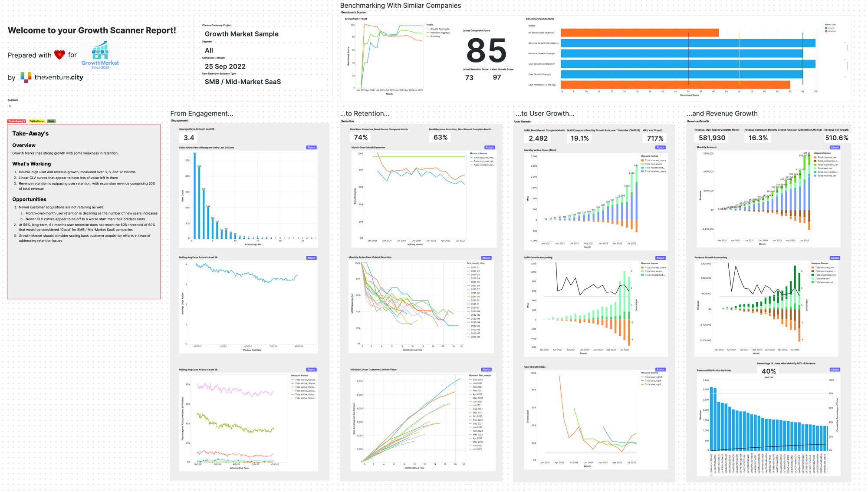This screenshot has width=868, height=492.
Task: Click About on Daily Active Users Histogram
Action: tap(311, 148)
